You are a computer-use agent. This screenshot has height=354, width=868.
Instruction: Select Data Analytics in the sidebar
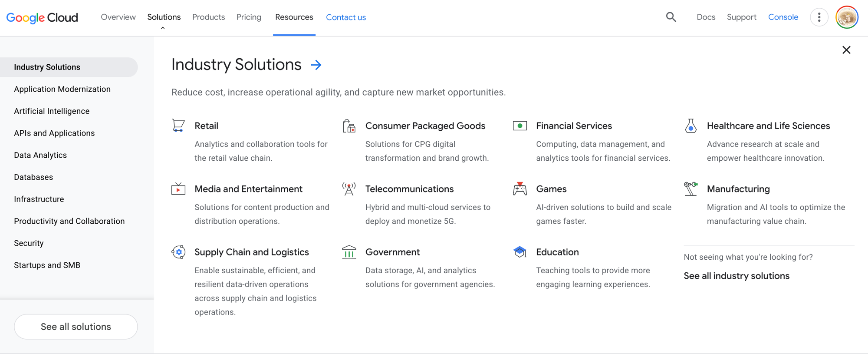(40, 155)
